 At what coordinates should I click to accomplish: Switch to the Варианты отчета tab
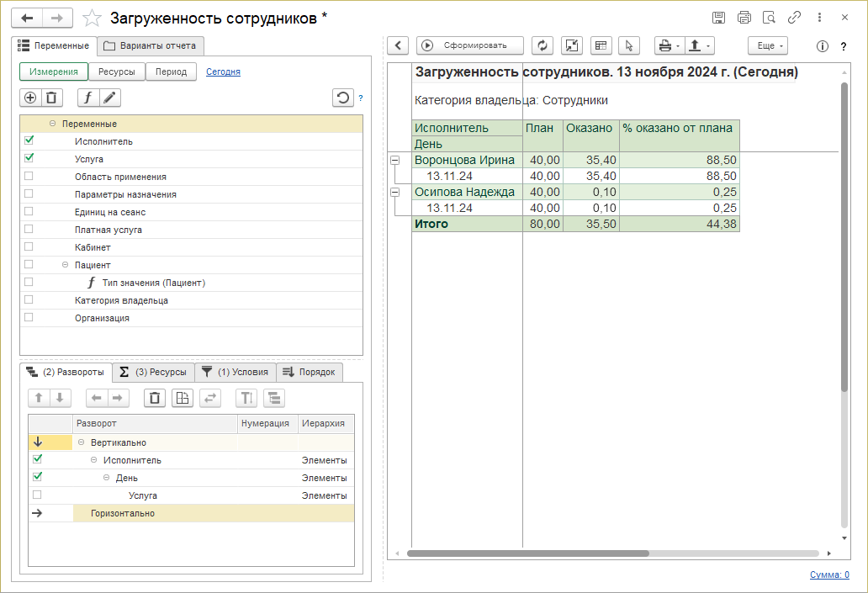[151, 45]
